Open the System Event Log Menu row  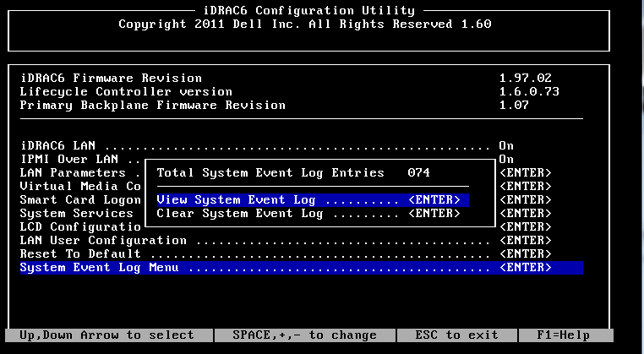pyautogui.click(x=301, y=268)
